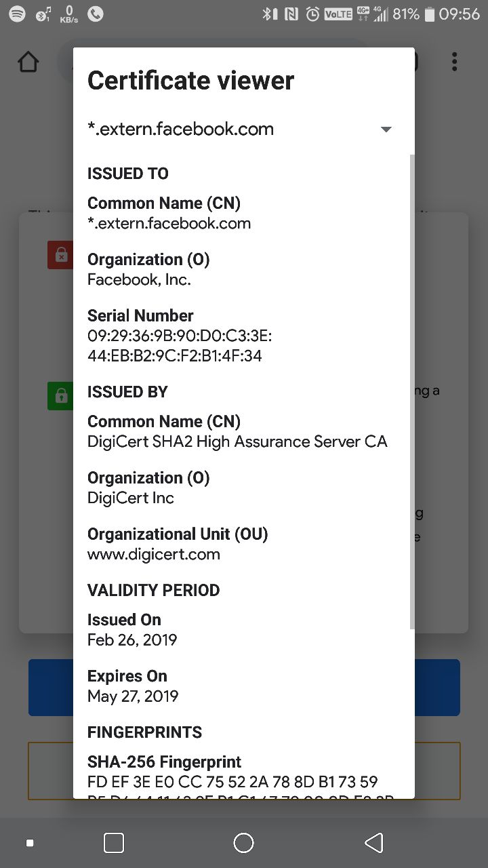Tap the phone call status icon
Screen dimensions: 488x868
pyautogui.click(x=96, y=14)
